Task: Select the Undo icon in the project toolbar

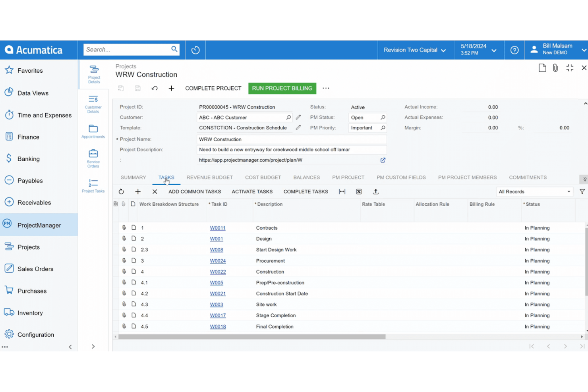Action: pyautogui.click(x=155, y=88)
